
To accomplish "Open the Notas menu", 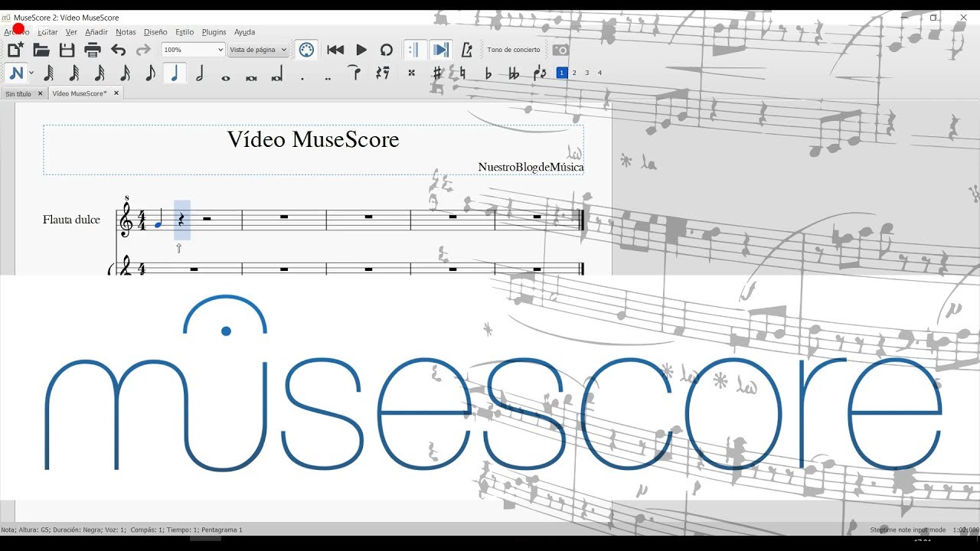I will tap(126, 32).
